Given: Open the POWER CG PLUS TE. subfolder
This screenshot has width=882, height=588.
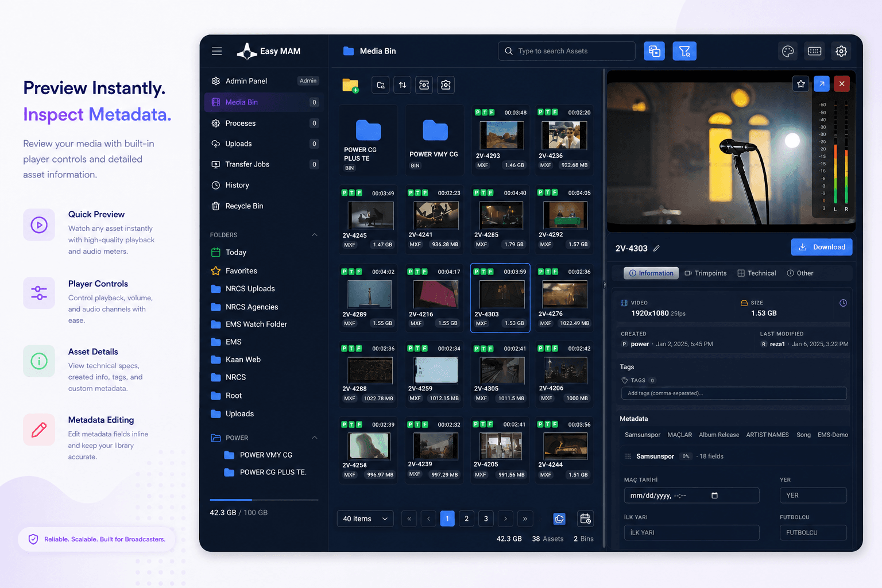Looking at the screenshot, I should point(273,473).
